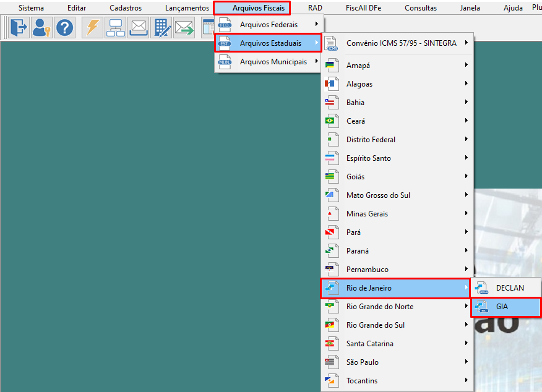The width and height of the screenshot is (542, 392).
Task: Open the FiscAll DFe menu
Action: coord(364,8)
